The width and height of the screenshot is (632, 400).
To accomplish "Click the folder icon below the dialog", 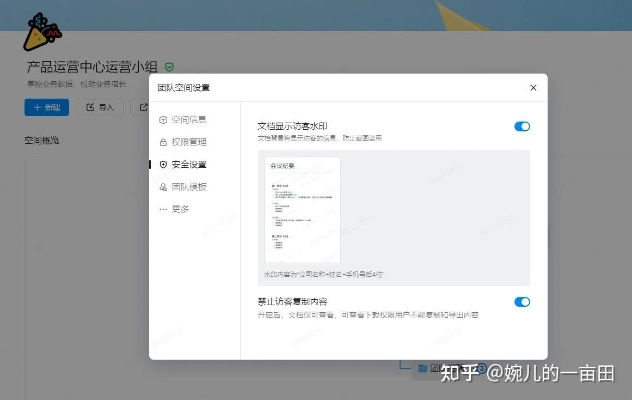I will click(x=423, y=369).
